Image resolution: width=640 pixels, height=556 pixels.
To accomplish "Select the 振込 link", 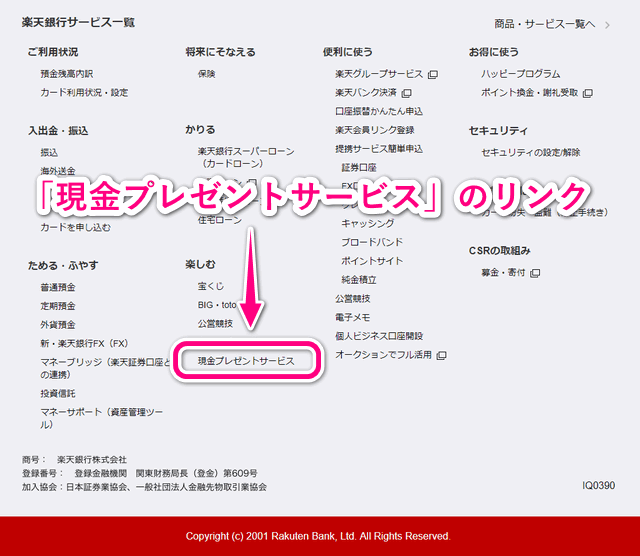I will pyautogui.click(x=49, y=153).
